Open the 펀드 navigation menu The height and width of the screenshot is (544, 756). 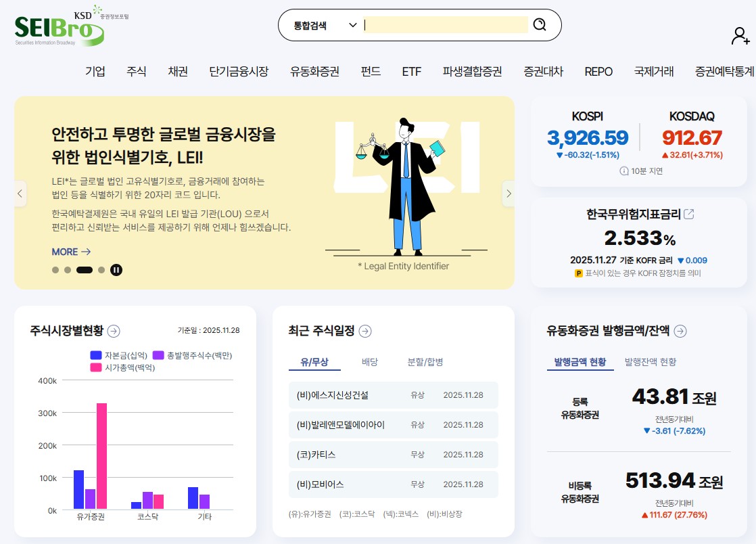point(369,70)
